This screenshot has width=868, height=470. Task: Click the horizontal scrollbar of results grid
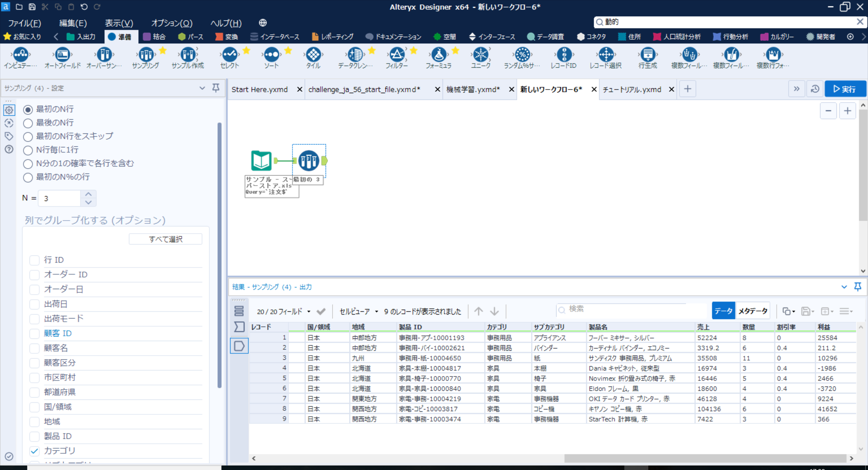point(705,458)
